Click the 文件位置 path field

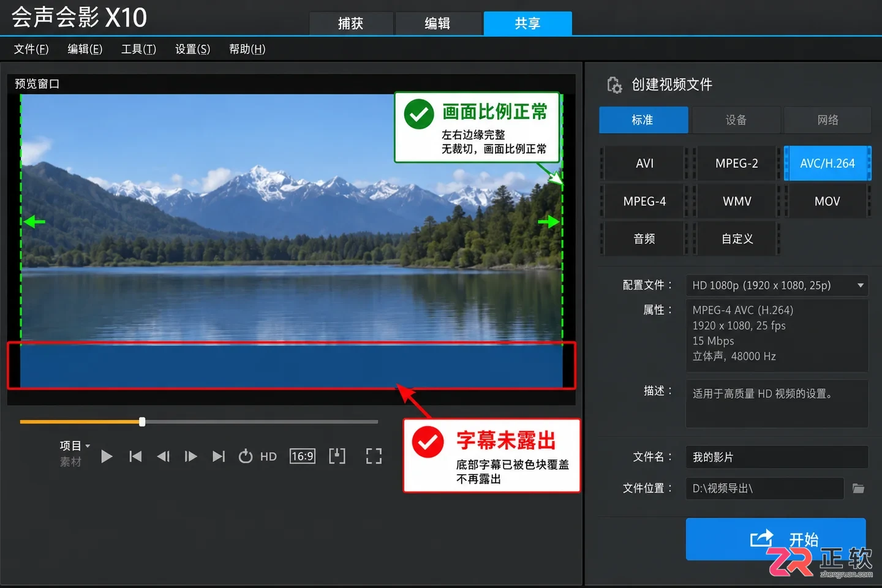click(764, 489)
